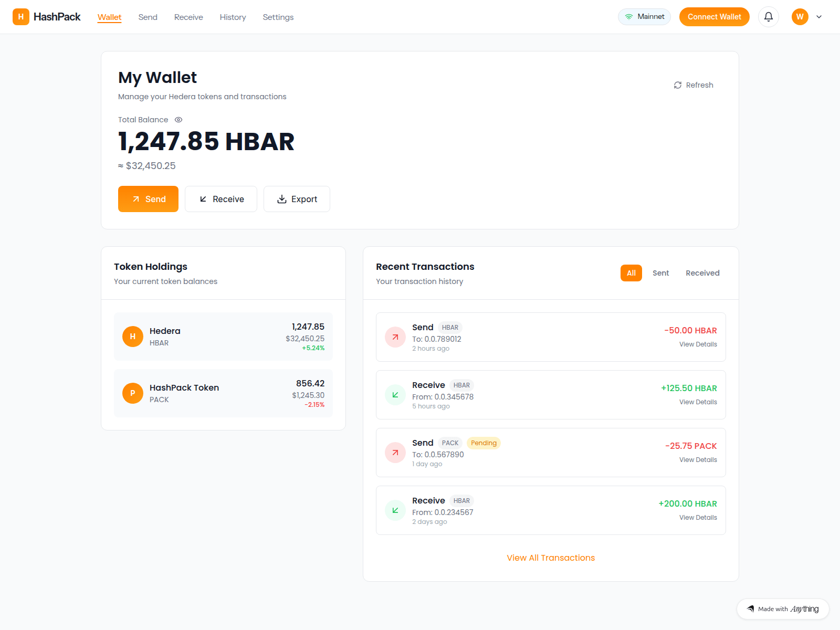View Details of +200.00 HBAR transaction
This screenshot has height=630, width=840.
(698, 518)
